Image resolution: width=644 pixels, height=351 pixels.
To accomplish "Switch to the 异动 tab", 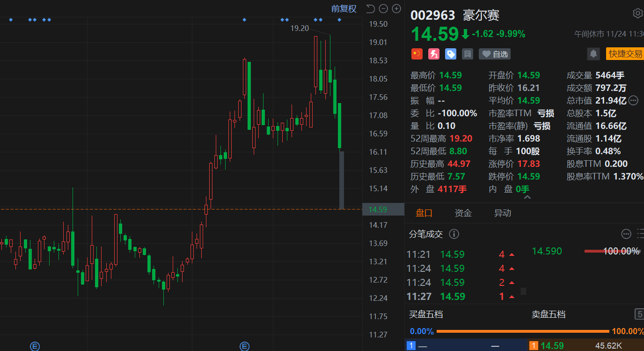I will tap(502, 213).
